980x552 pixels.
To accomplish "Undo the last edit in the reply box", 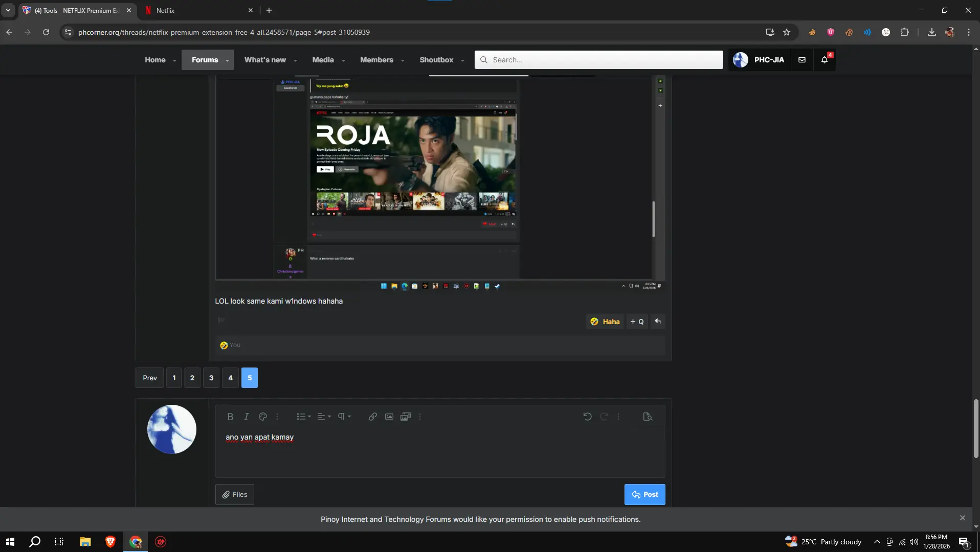I will [x=588, y=417].
